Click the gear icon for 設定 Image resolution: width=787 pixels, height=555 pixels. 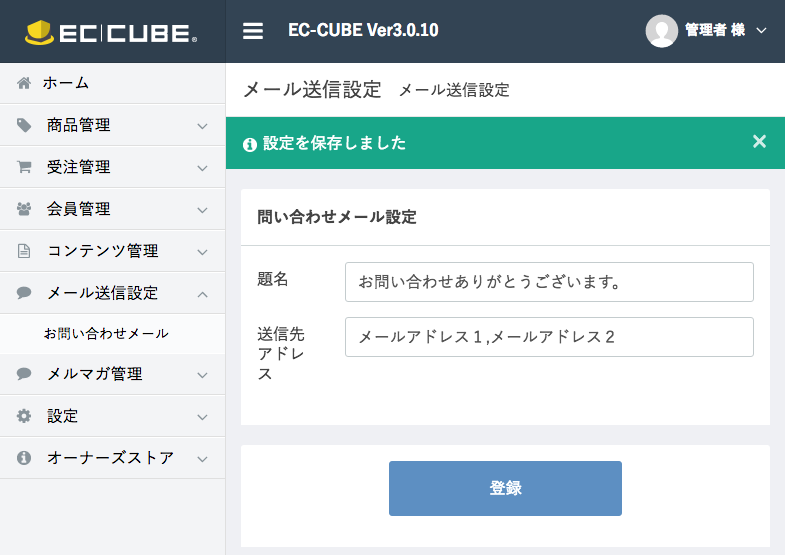pyautogui.click(x=24, y=416)
